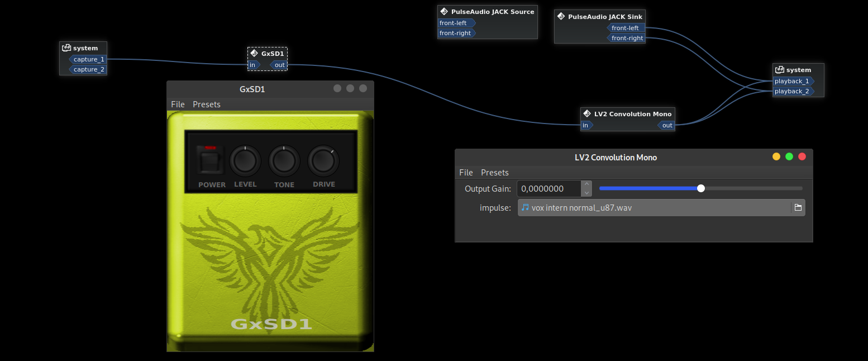Viewport: 868px width, 361px height.
Task: Click LV2 Convolution Mono node icon on canvas
Action: pyautogui.click(x=587, y=114)
